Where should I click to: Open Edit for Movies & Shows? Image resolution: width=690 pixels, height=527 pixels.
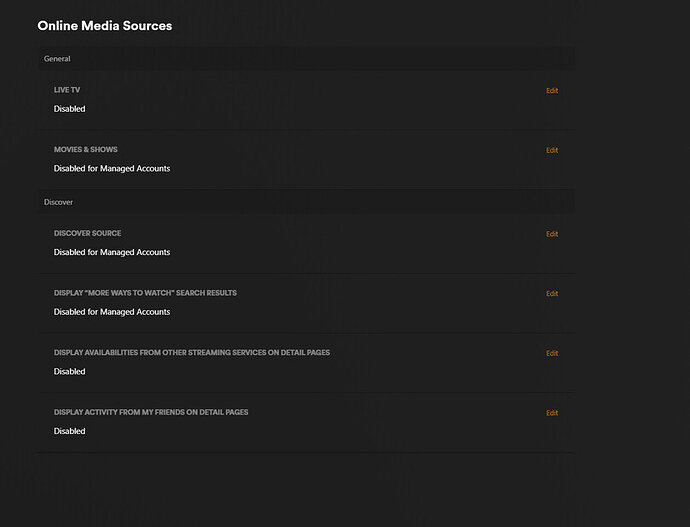(x=552, y=151)
